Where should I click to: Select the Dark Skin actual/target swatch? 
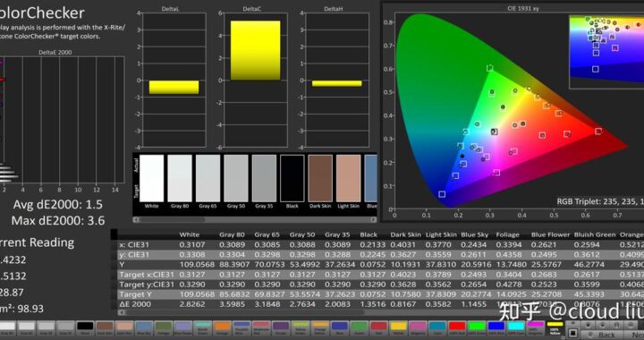pyautogui.click(x=320, y=179)
